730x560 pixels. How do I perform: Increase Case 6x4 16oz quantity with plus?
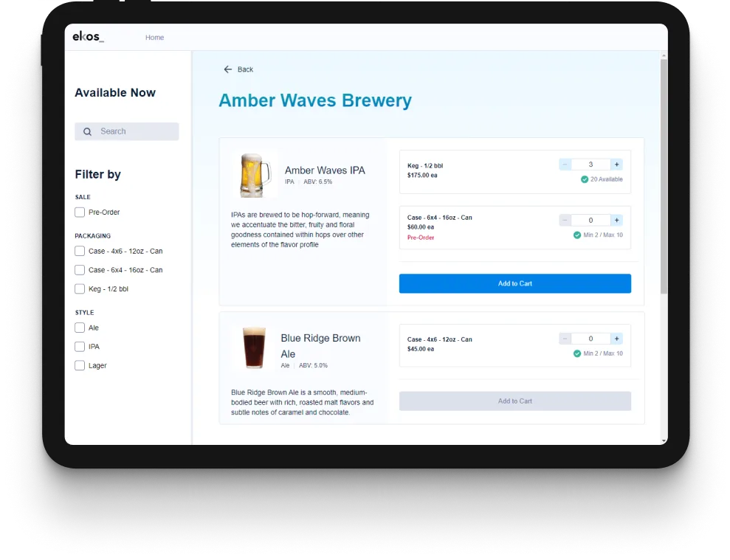pyautogui.click(x=616, y=220)
